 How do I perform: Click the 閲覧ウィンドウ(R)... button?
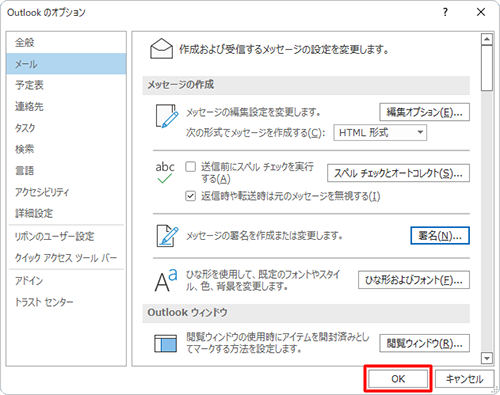424,343
